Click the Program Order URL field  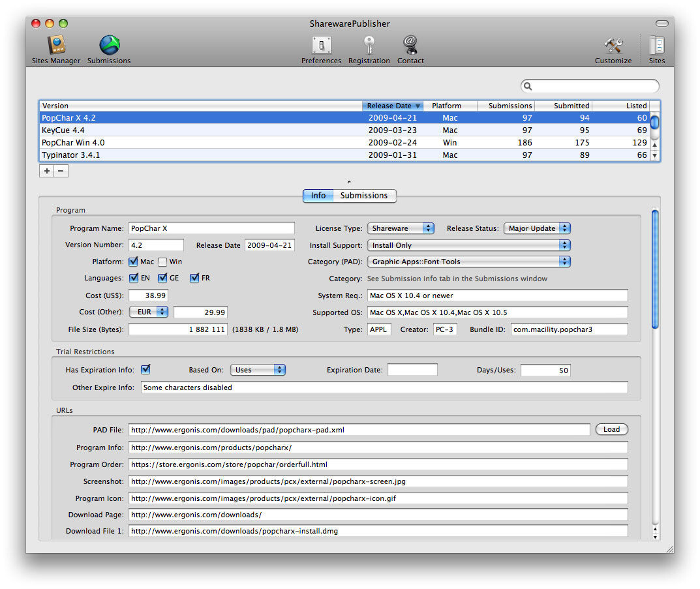pos(378,464)
